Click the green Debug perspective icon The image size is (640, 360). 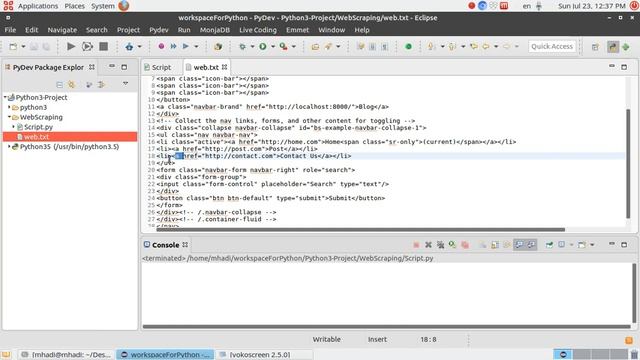tap(626, 47)
